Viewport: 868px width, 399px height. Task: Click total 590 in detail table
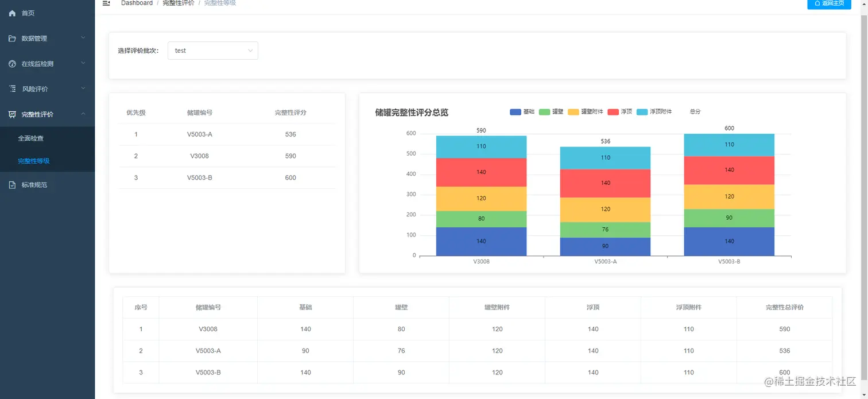pyautogui.click(x=785, y=329)
